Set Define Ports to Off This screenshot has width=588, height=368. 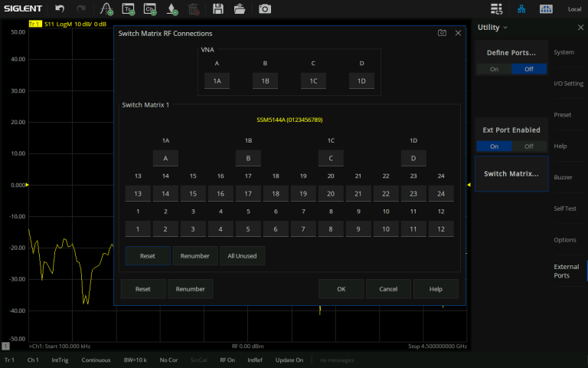pos(528,69)
